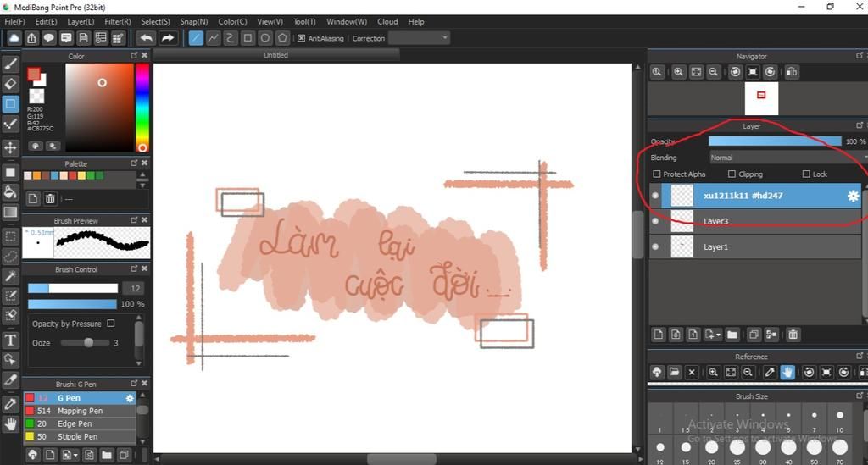868x465 pixels.
Task: Delete palette color with trash icon
Action: pyautogui.click(x=50, y=198)
